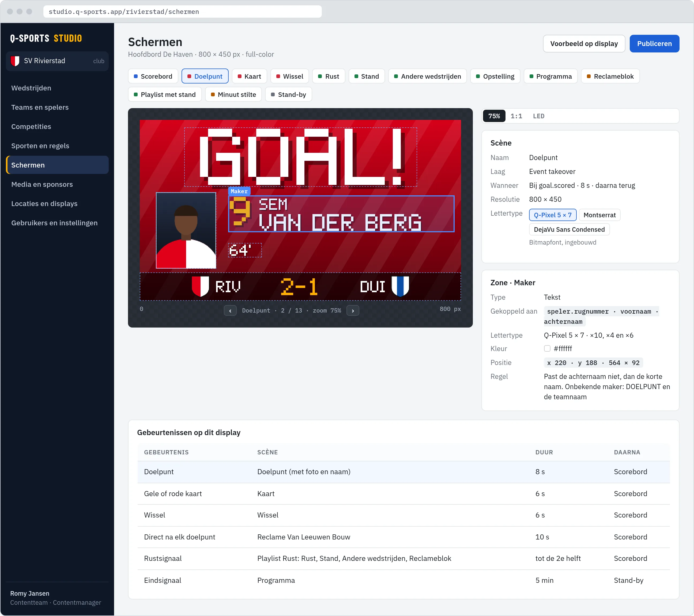This screenshot has height=616, width=694.
Task: Navigate to Locaties en displays
Action: pyautogui.click(x=57, y=204)
